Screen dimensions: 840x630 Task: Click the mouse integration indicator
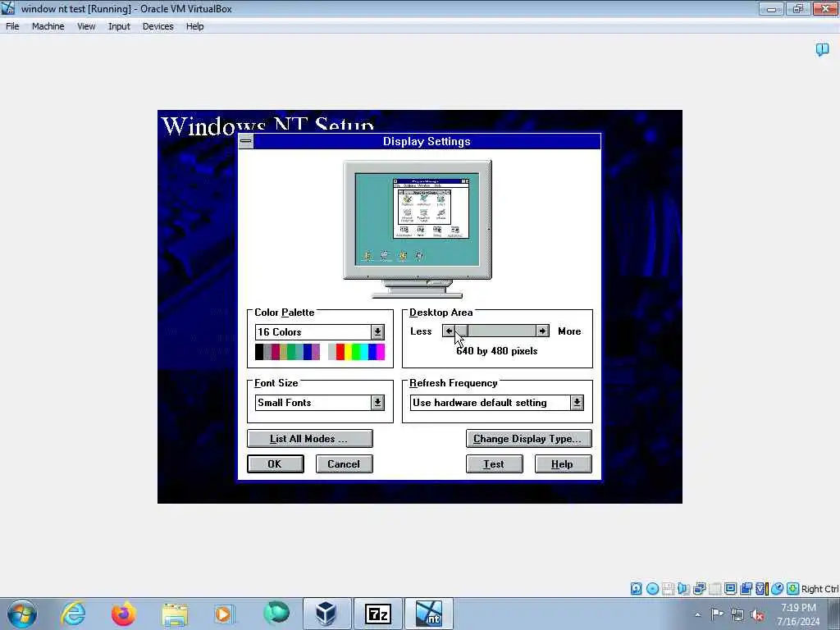778,589
